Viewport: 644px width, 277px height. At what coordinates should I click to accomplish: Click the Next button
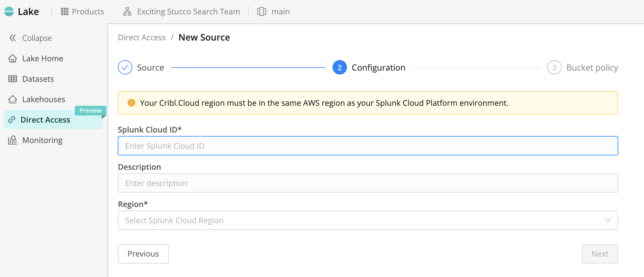[x=600, y=254]
